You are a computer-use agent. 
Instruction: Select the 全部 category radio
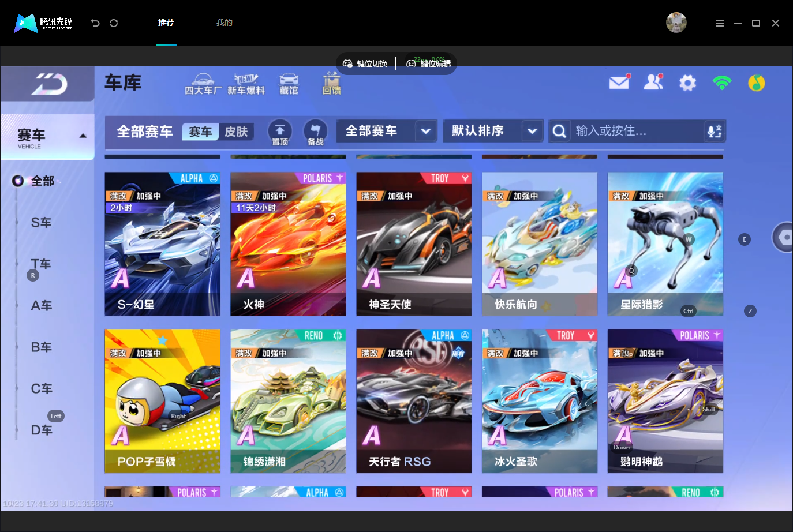18,181
